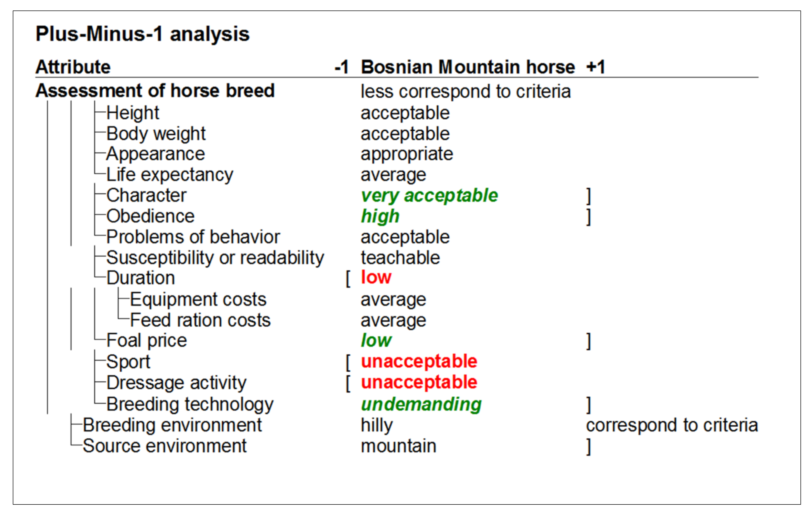Select Feed ration costs row

pyautogui.click(x=200, y=320)
